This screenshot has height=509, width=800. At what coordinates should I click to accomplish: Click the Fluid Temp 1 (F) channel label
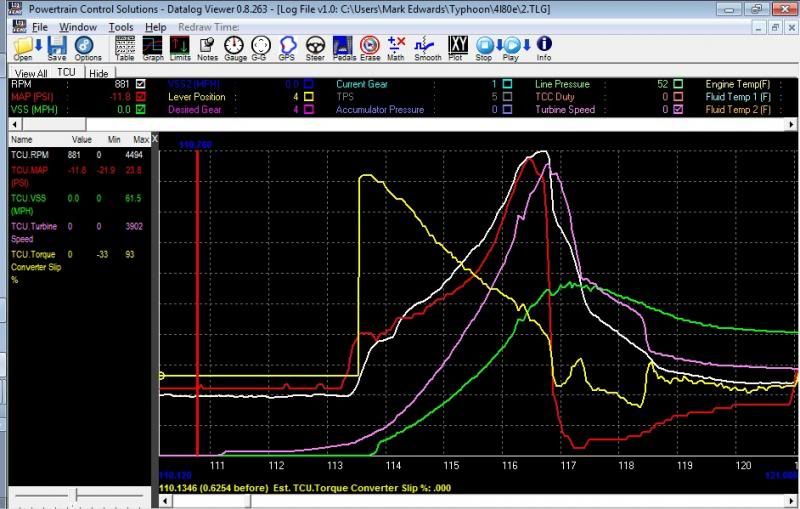pyautogui.click(x=738, y=97)
